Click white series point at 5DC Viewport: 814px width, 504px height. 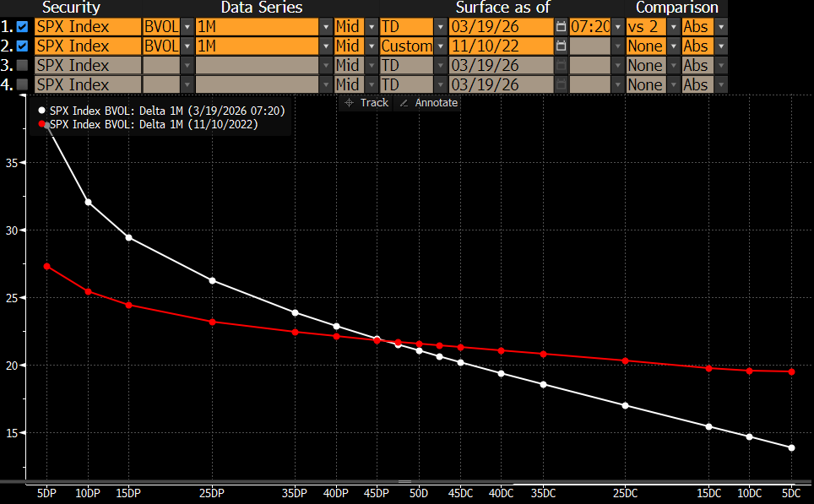point(792,448)
